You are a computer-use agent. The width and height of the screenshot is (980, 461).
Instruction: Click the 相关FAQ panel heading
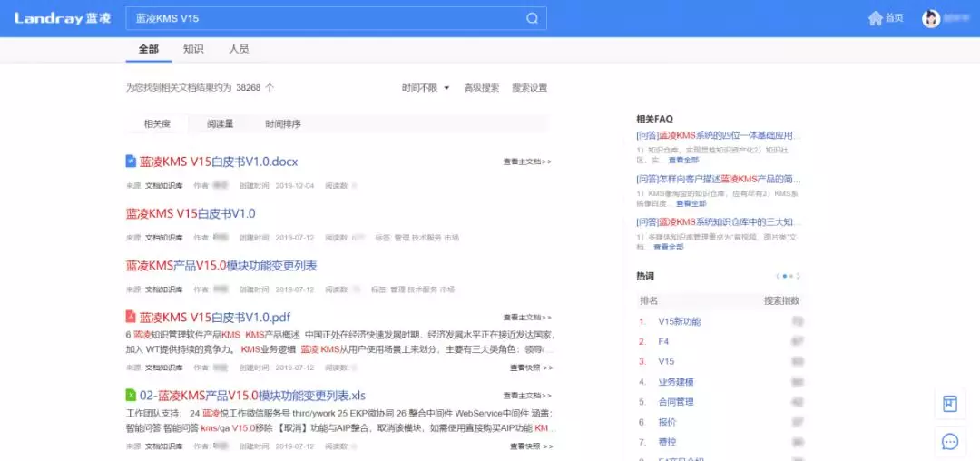coord(654,119)
